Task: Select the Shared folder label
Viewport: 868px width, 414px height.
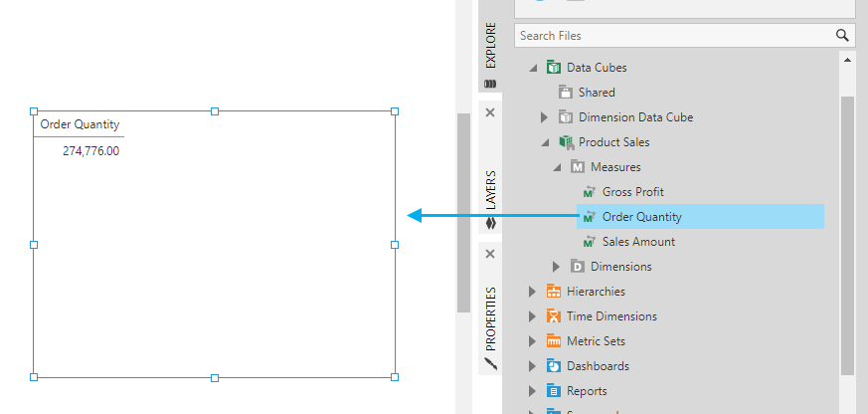Action: tap(597, 92)
